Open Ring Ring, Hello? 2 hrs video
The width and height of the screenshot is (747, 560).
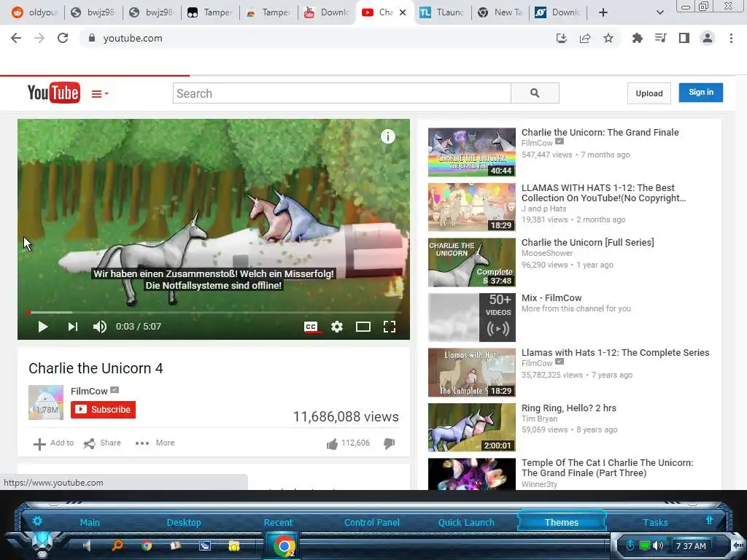[x=569, y=408]
